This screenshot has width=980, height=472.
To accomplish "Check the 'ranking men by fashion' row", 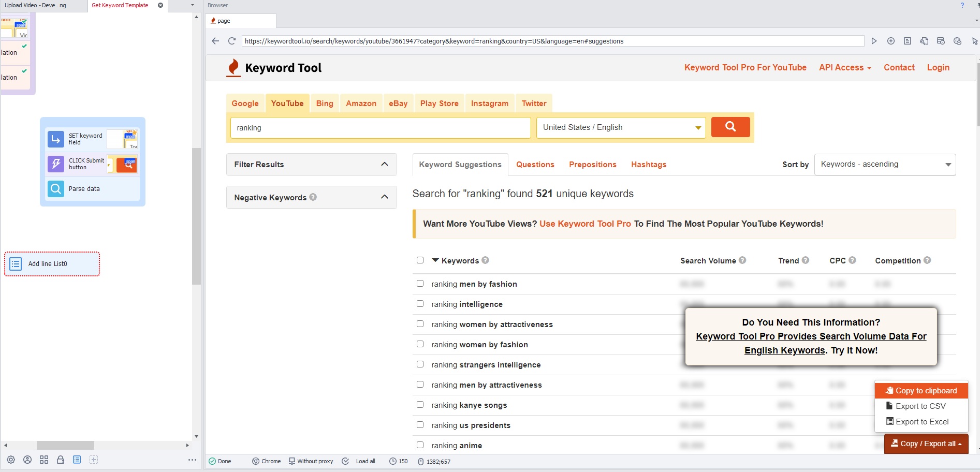I will click(420, 284).
